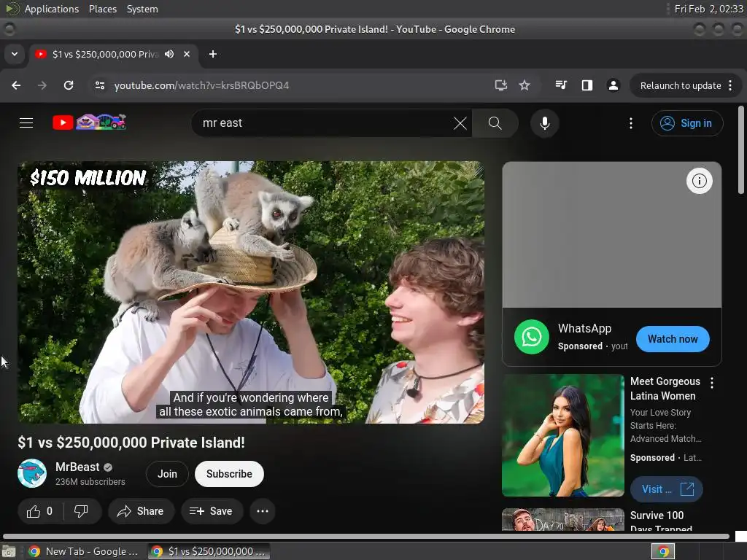Like the video with thumbs up
The height and width of the screenshot is (560, 747).
40,511
